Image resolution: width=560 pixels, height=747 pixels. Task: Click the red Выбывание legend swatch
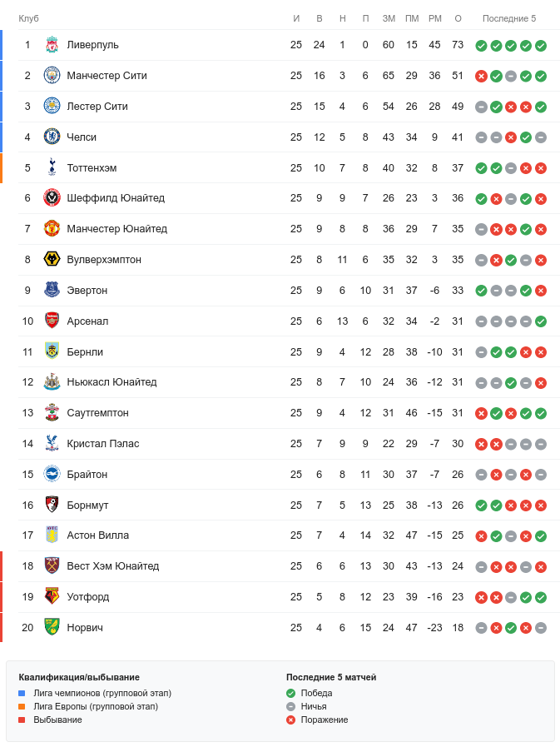22,720
